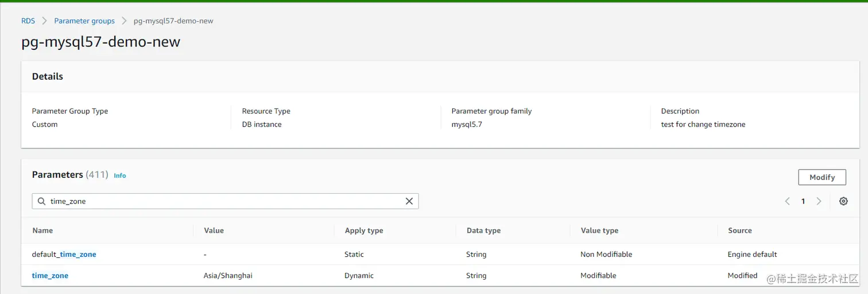Sort by Value type column header
Screen dimensions: 868x294
pyautogui.click(x=599, y=230)
